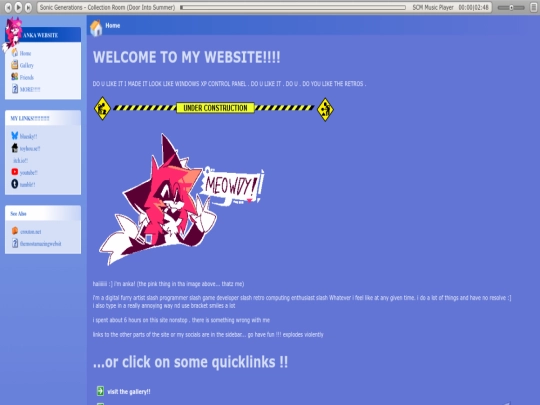
Task: Click the previous track button in music player
Action: (8, 7)
